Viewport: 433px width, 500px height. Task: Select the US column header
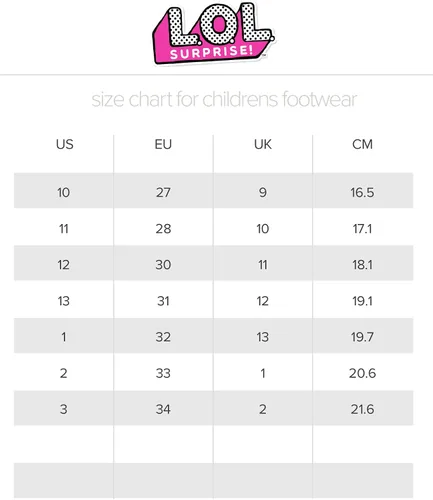(x=64, y=144)
